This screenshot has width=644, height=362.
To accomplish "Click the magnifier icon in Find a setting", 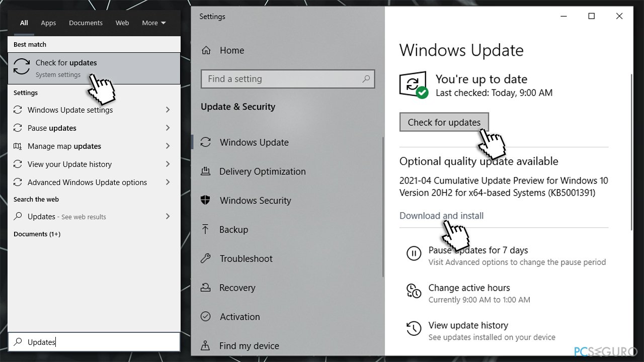I will [x=366, y=79].
